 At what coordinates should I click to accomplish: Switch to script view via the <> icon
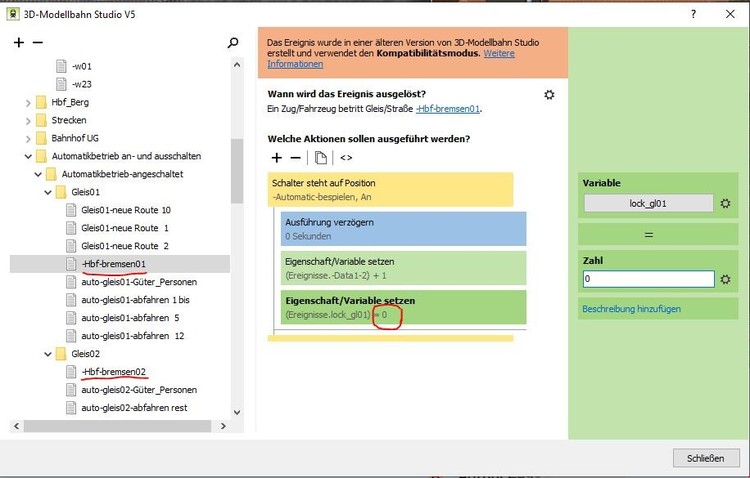[x=346, y=158]
